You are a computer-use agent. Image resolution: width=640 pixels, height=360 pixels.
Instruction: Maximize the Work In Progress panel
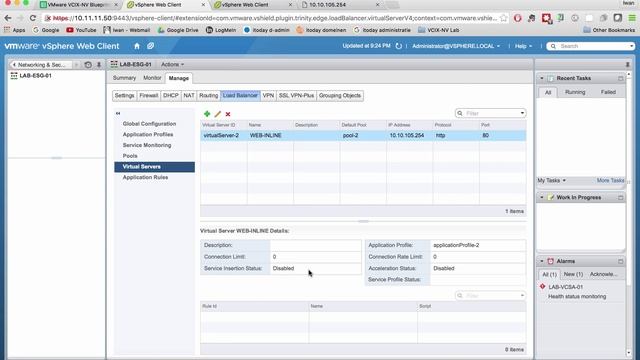[x=620, y=198]
